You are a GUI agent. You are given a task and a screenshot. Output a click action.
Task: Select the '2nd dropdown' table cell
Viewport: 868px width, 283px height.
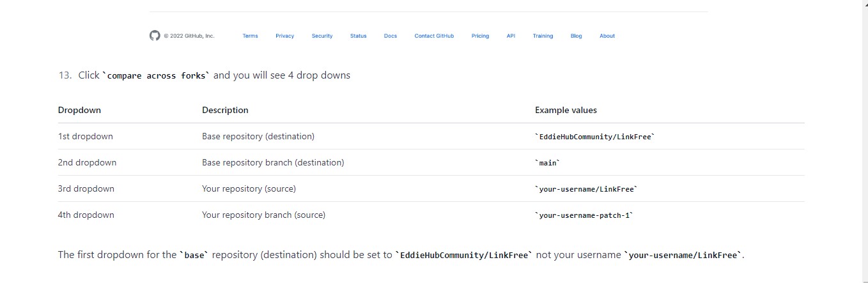pos(87,162)
